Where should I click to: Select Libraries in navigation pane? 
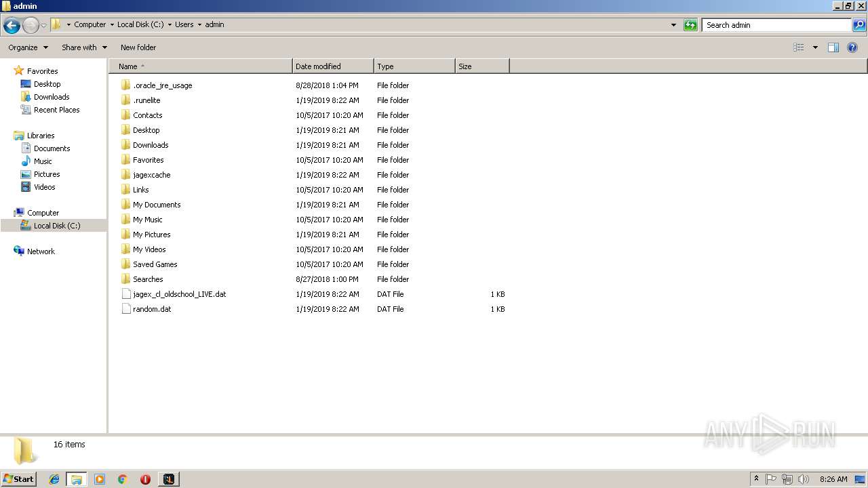(41, 136)
